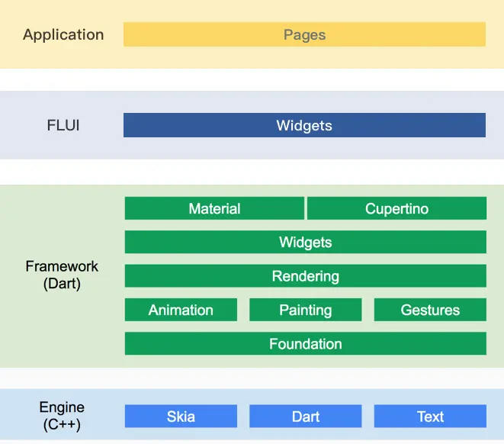Click the Framework (Dart) label
Viewport: 504px width, 444px height.
click(x=62, y=275)
